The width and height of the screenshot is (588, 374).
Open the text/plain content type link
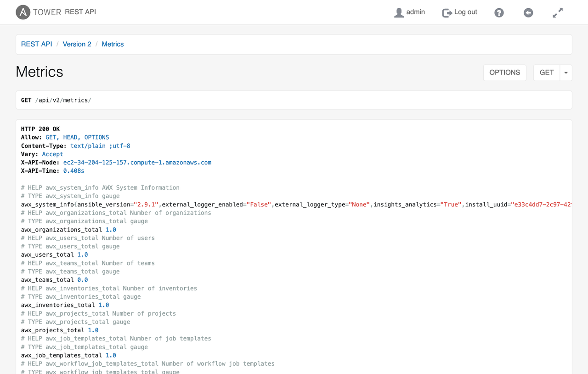click(88, 146)
